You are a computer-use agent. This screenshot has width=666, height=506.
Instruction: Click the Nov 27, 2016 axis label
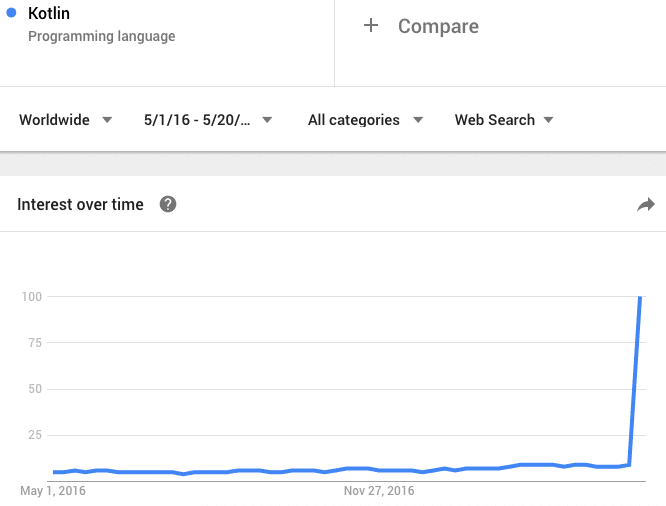(379, 491)
